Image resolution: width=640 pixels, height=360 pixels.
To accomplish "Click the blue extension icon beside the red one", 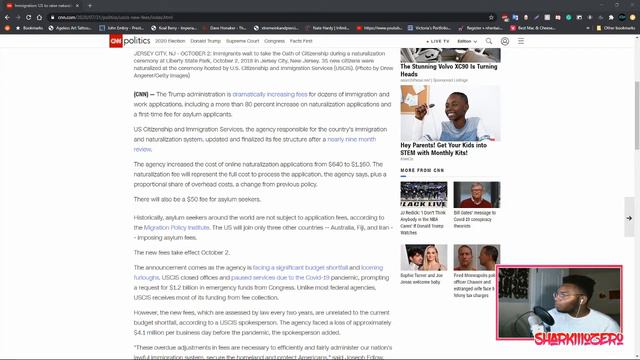I will (516, 18).
